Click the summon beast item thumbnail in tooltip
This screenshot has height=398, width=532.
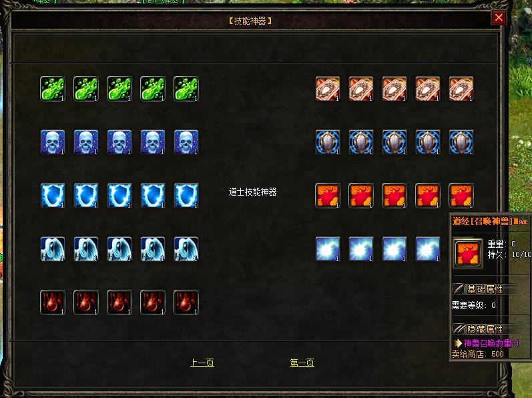(467, 253)
